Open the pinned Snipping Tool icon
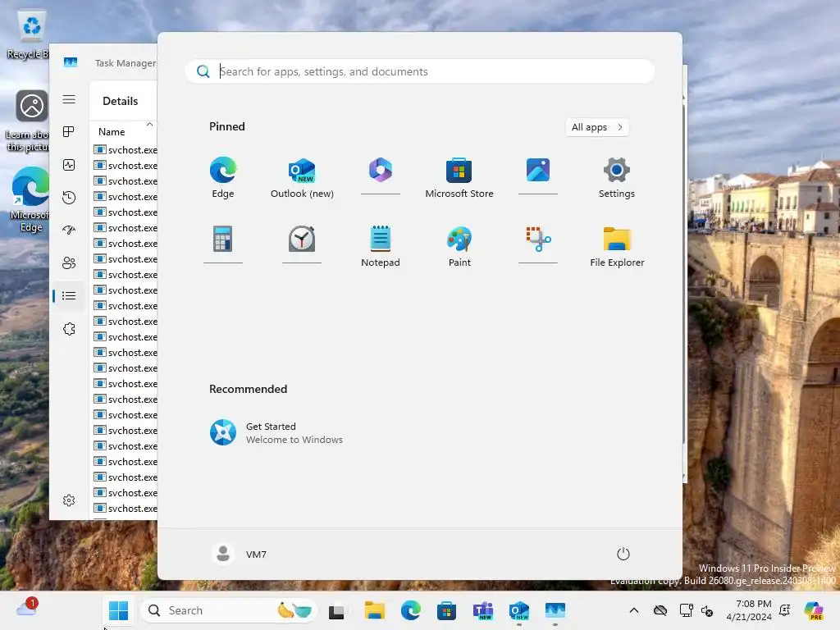The height and width of the screenshot is (630, 840). click(x=538, y=239)
